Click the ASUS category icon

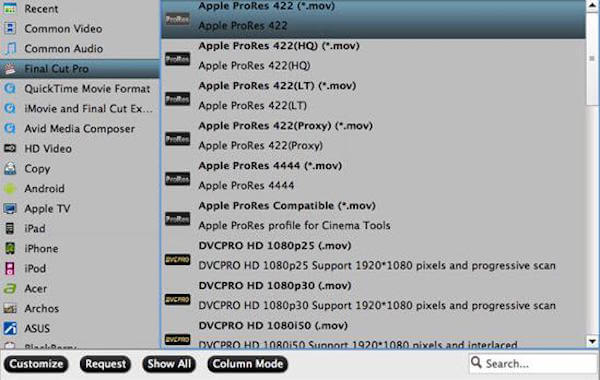tap(10, 328)
